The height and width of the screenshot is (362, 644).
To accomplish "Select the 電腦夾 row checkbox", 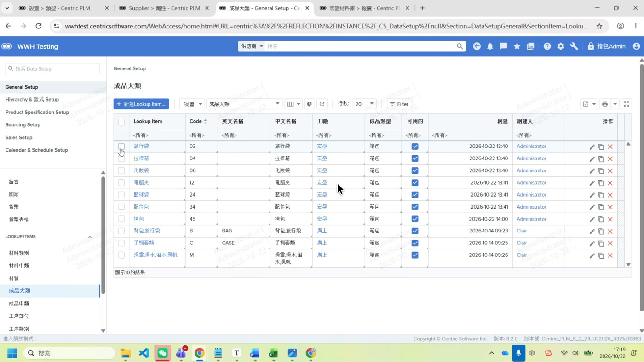I will (121, 183).
